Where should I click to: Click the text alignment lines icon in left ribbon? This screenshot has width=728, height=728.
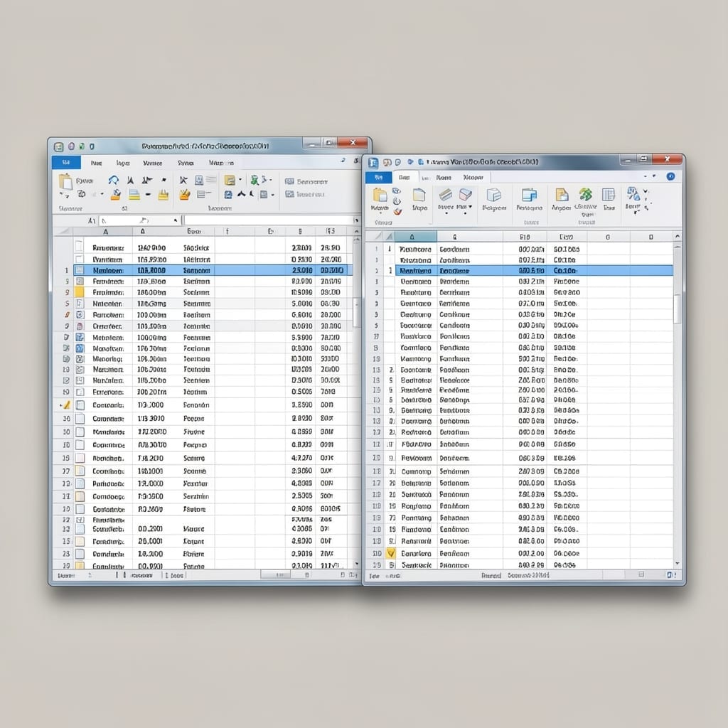(202, 195)
